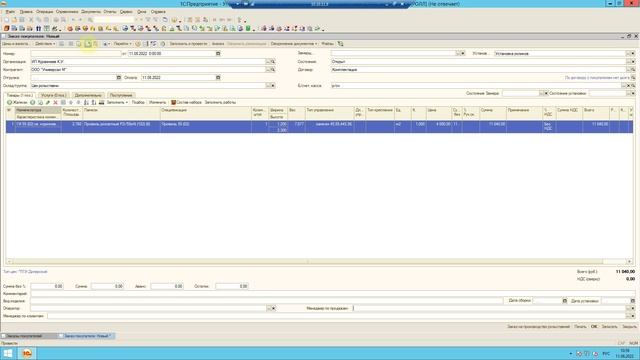Clear the Замерщик field with X button
This screenshot has height=360, width=640.
pos(462,53)
